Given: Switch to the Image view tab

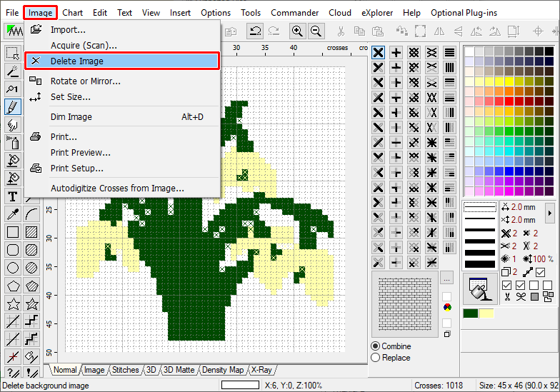Looking at the screenshot, I should 94,370.
